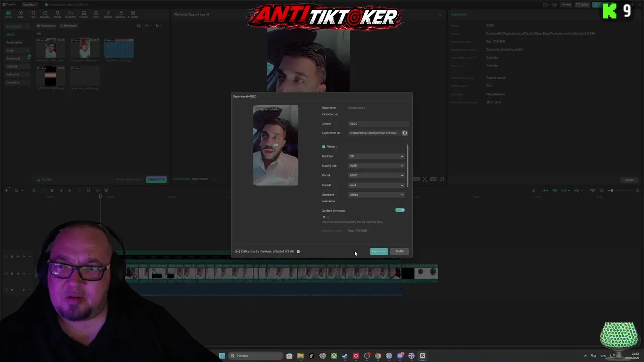Open the Generovat sidebar item
Viewport: 644px width, 362px height.
(x=17, y=58)
